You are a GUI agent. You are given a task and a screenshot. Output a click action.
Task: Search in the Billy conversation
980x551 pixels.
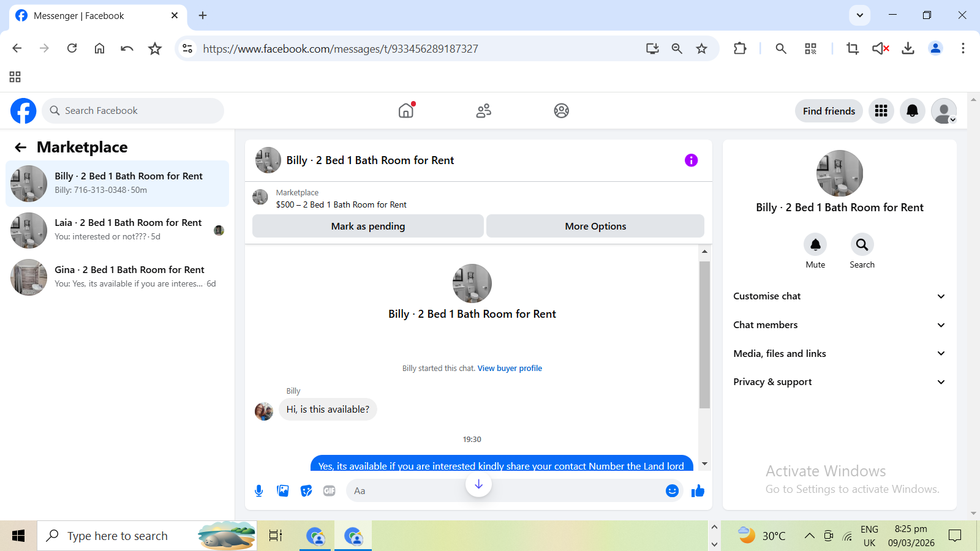coord(862,245)
